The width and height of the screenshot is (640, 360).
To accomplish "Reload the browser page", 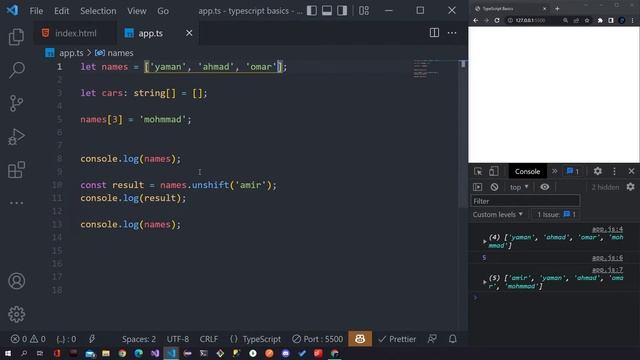I will (497, 20).
